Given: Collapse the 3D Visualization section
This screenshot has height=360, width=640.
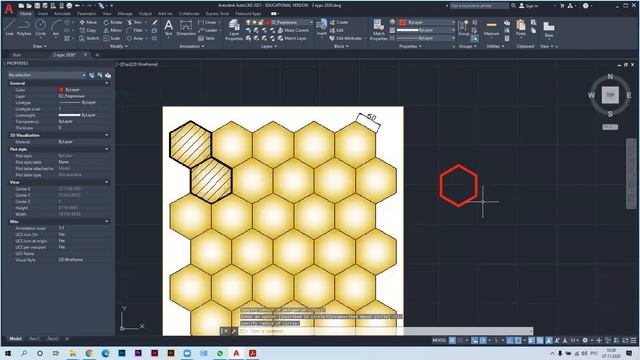Looking at the screenshot, I should tap(107, 135).
